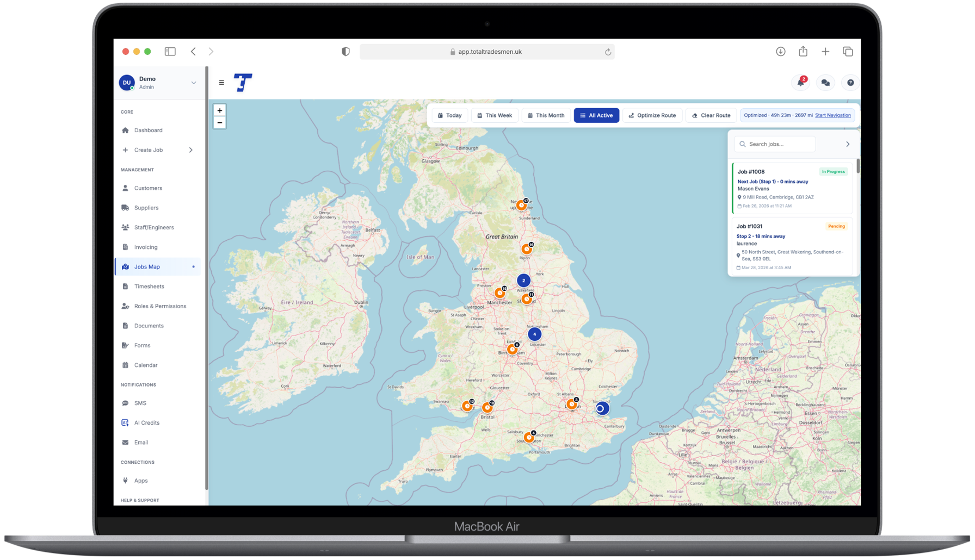This screenshot has width=975, height=560.
Task: Open the chat messages icon in the header
Action: tap(825, 82)
